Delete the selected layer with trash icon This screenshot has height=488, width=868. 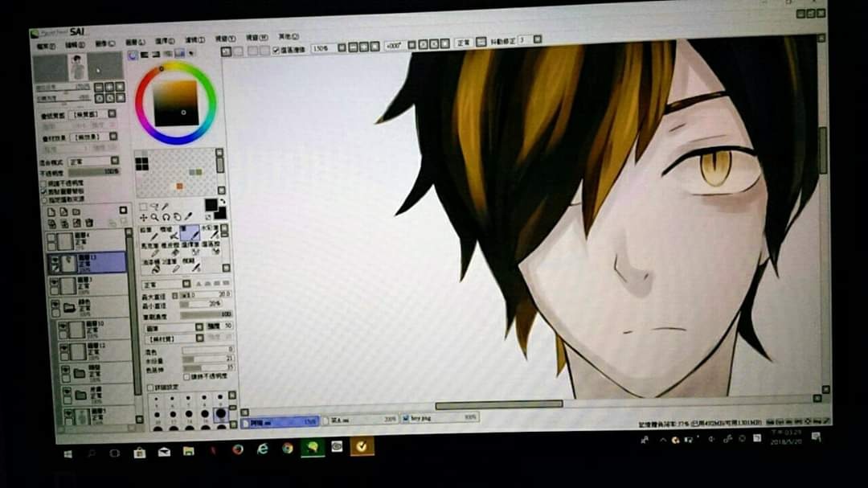tap(89, 223)
